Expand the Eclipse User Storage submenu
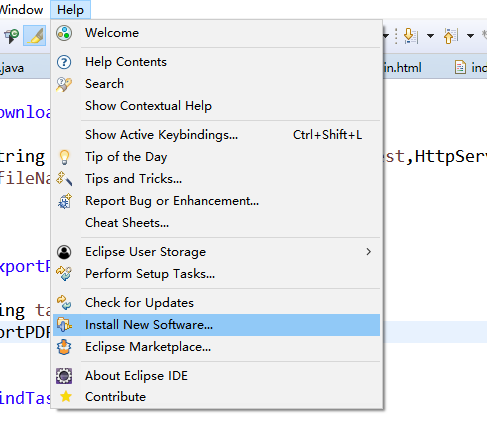Screen dimensions: 487x433 216,252
